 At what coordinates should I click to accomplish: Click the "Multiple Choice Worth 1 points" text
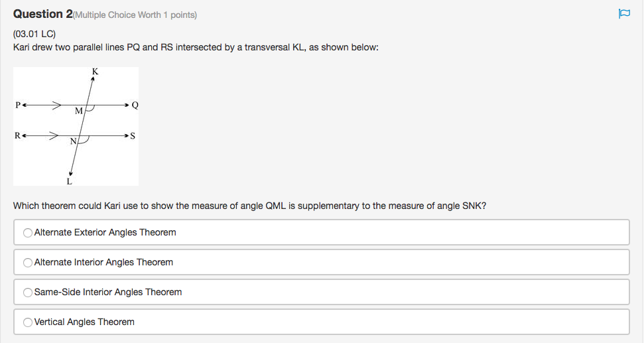coord(135,15)
